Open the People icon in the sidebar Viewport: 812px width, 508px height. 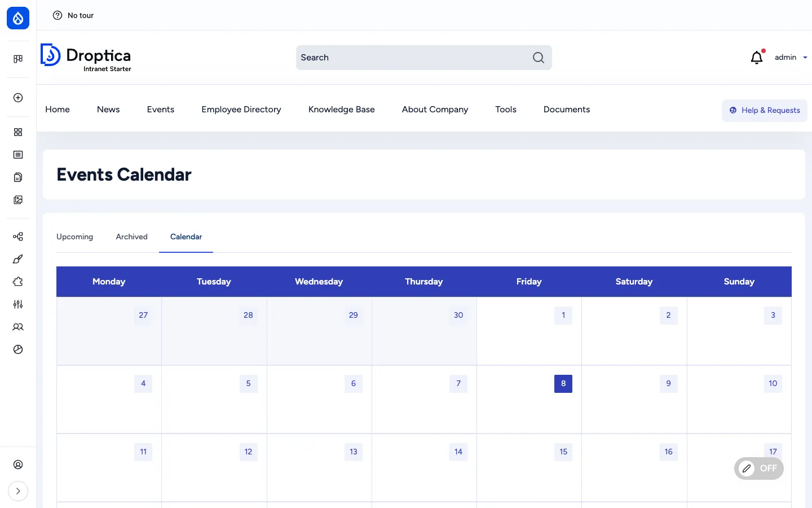click(18, 327)
